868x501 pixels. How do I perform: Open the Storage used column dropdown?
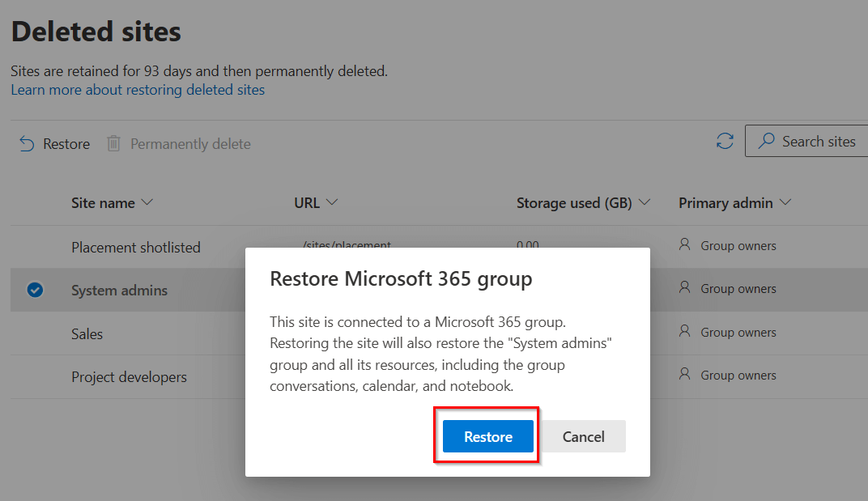coord(645,203)
